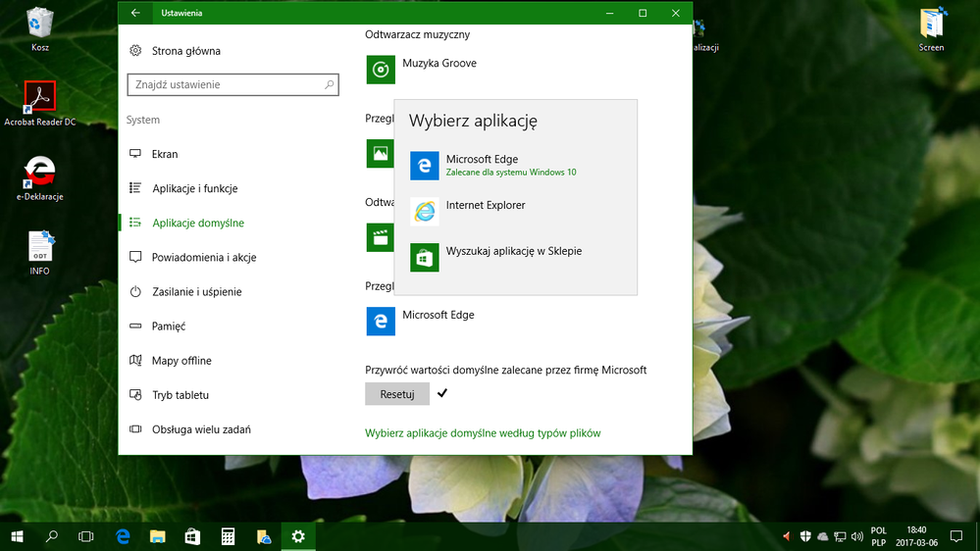This screenshot has width=980, height=551.
Task: Open the Ekran settings section
Action: pos(165,154)
